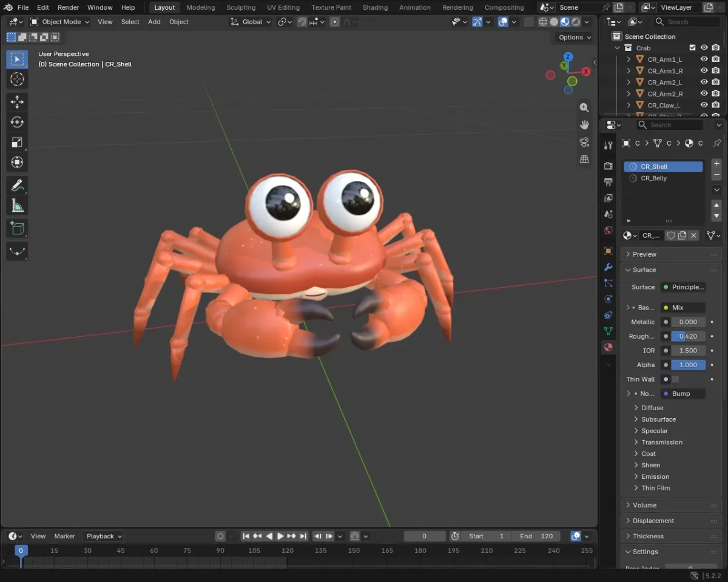The height and width of the screenshot is (582, 728).
Task: Expand the CR_Arm1_L outliner item
Action: [629, 59]
